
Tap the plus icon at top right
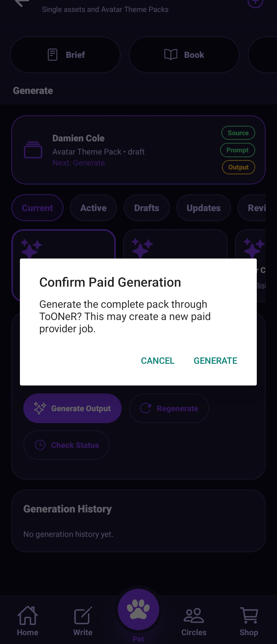coord(255,3)
